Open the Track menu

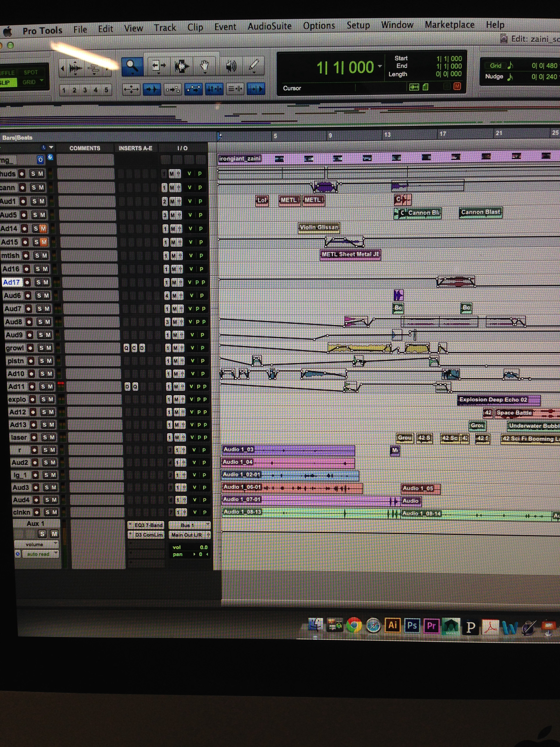[x=165, y=28]
